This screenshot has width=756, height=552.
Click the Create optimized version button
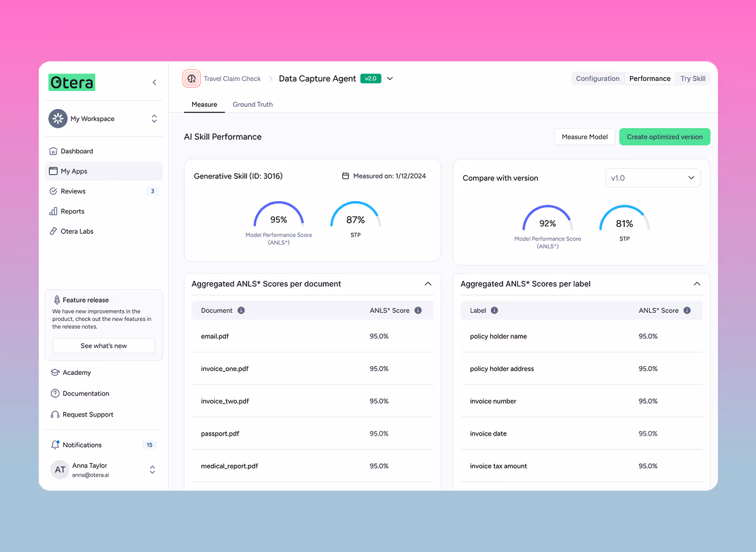tap(665, 137)
